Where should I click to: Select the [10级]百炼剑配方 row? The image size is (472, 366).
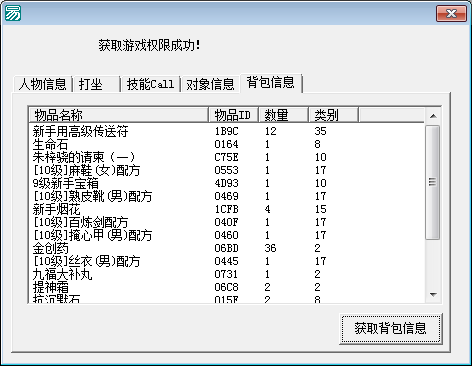[227, 222]
